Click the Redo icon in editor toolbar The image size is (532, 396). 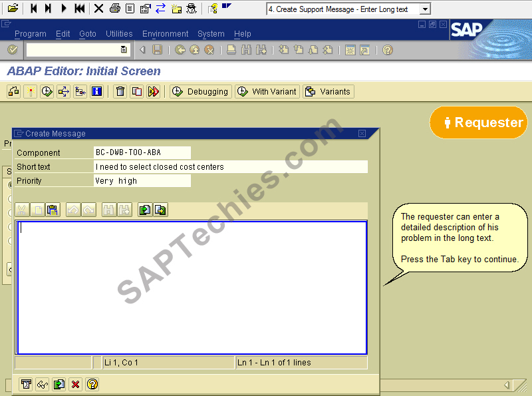(89, 210)
